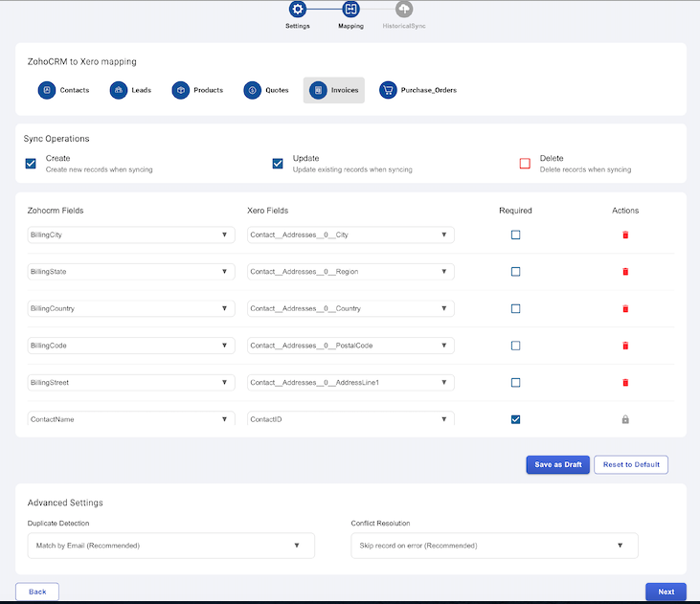Click Reset to Default button
The image size is (700, 604).
pos(631,464)
